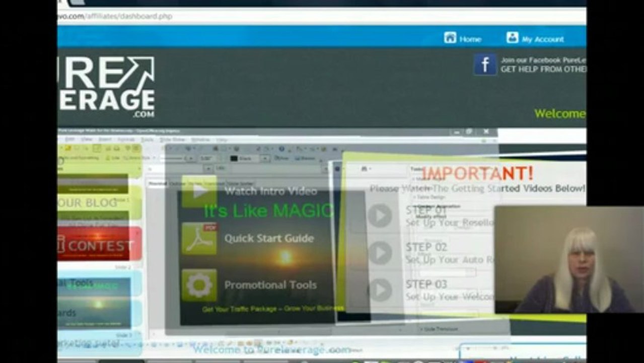644x363 pixels.
Task: Play the STEP 01 video
Action: (380, 216)
